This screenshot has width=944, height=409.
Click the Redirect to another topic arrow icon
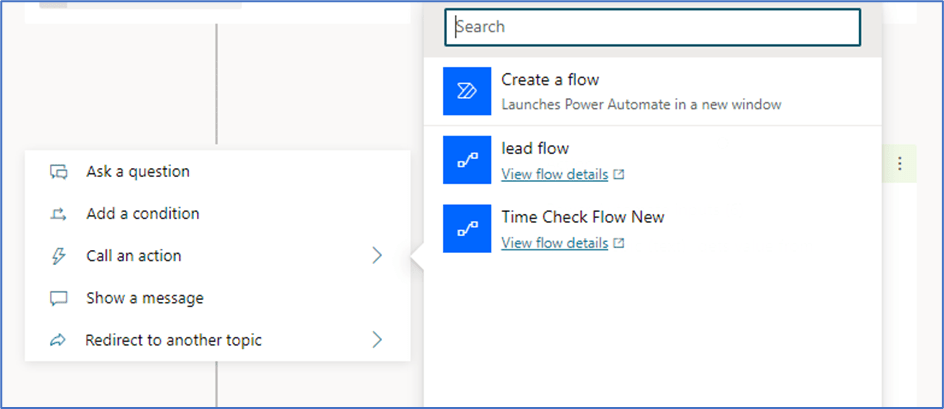59,340
